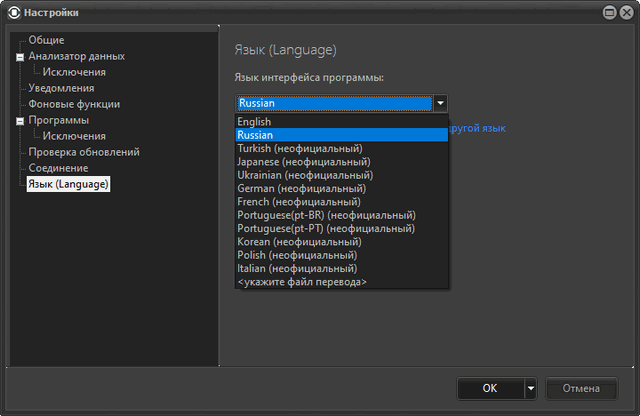Screen dimensions: 640x416
Task: Select Korean (неофициальный) language
Action: 299,242
